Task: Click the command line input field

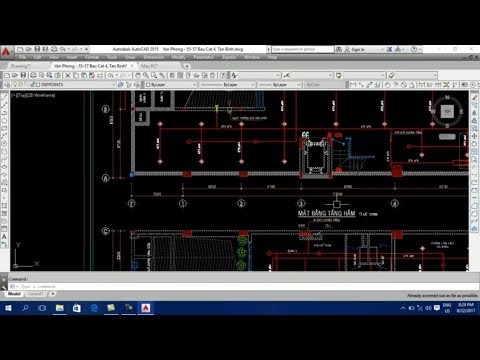Action: tap(243, 286)
